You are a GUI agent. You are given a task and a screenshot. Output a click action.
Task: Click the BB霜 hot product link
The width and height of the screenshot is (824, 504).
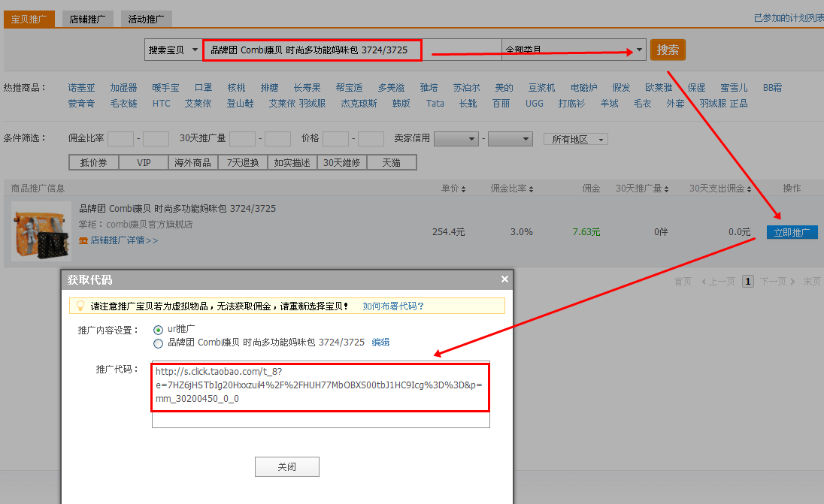click(x=773, y=88)
